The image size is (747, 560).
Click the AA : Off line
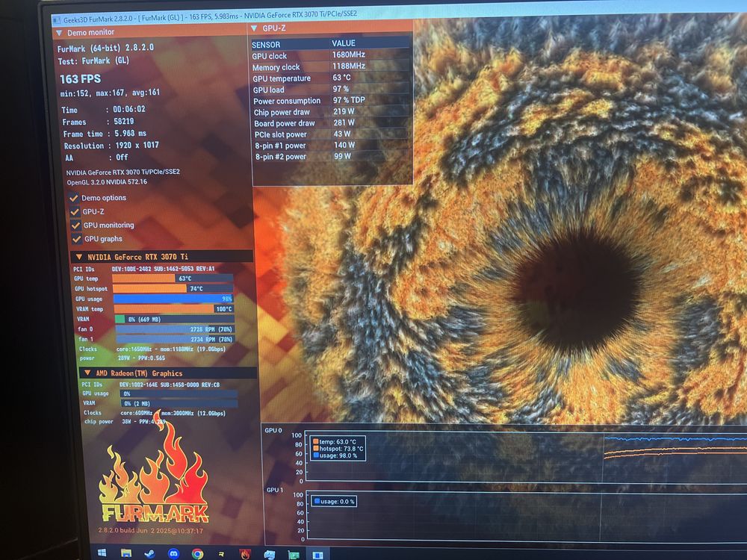tap(96, 157)
